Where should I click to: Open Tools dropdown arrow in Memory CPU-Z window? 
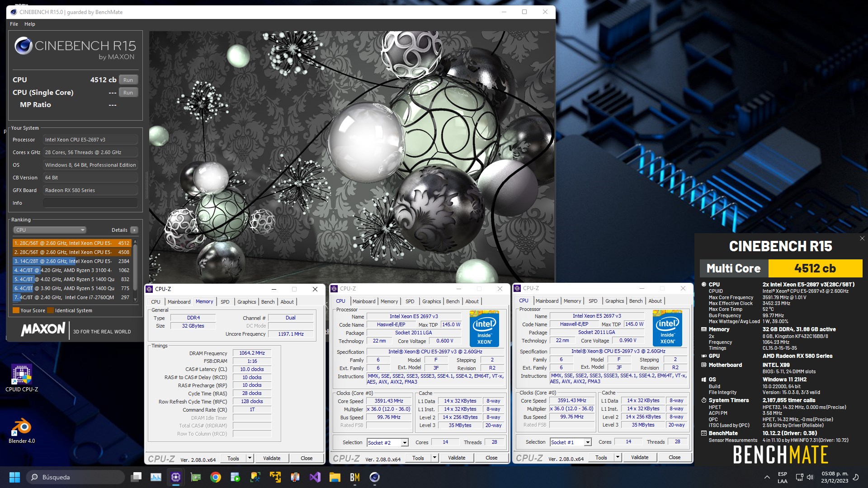[x=249, y=458]
